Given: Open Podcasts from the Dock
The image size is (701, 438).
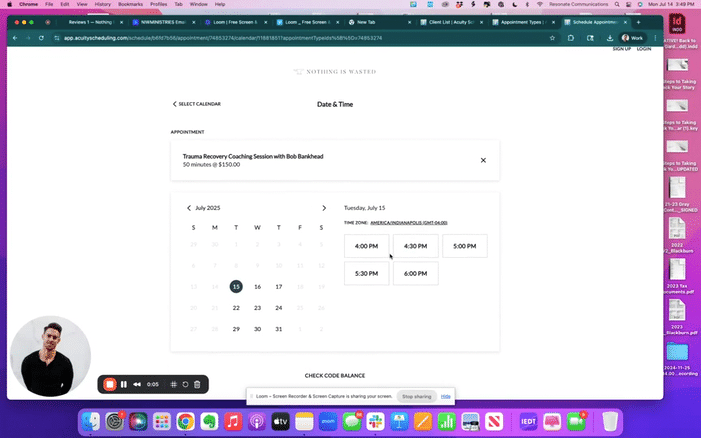Looking at the screenshot, I should (x=257, y=421).
